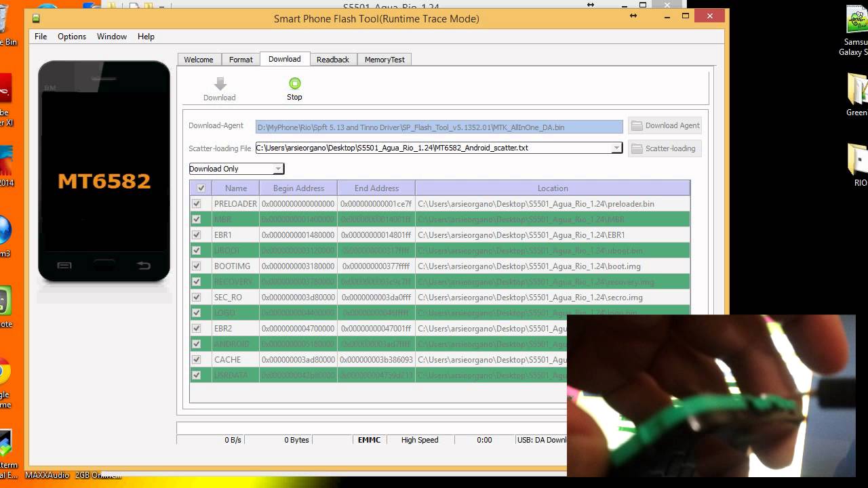This screenshot has width=868, height=488.
Task: Uncheck the UBOOT partition checkbox
Action: coord(197,250)
